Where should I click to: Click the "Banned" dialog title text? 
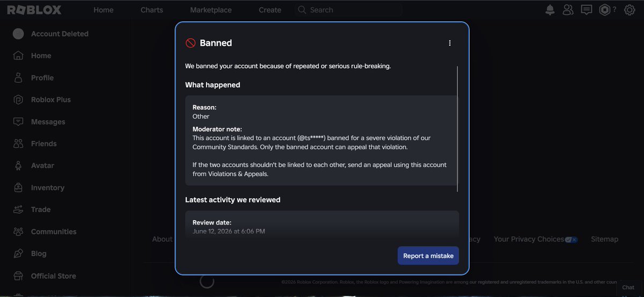point(216,43)
